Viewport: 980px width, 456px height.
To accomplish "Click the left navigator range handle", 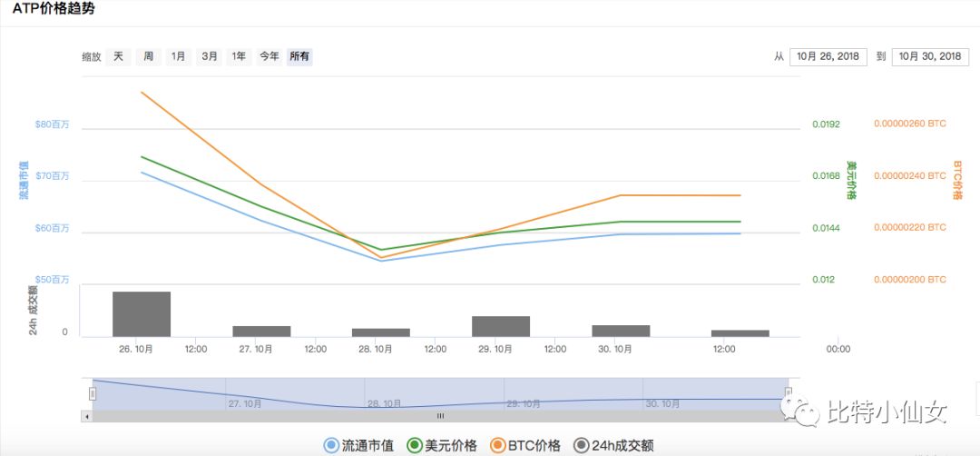I will coord(93,393).
